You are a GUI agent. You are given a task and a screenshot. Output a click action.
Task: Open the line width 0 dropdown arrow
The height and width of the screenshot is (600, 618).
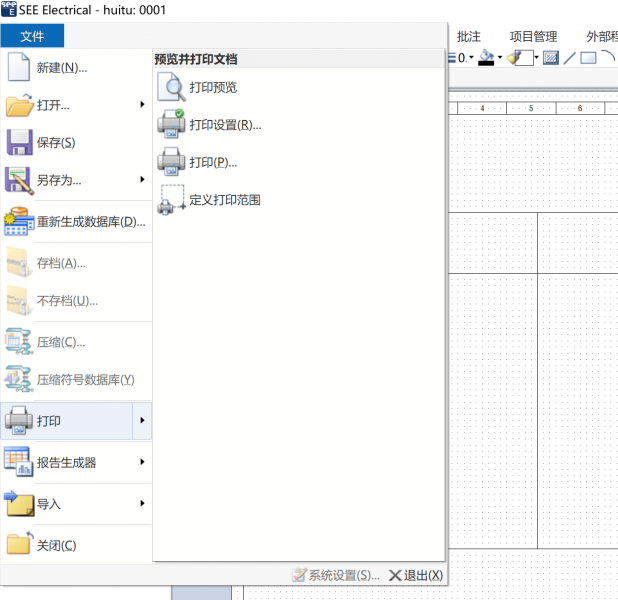point(471,58)
